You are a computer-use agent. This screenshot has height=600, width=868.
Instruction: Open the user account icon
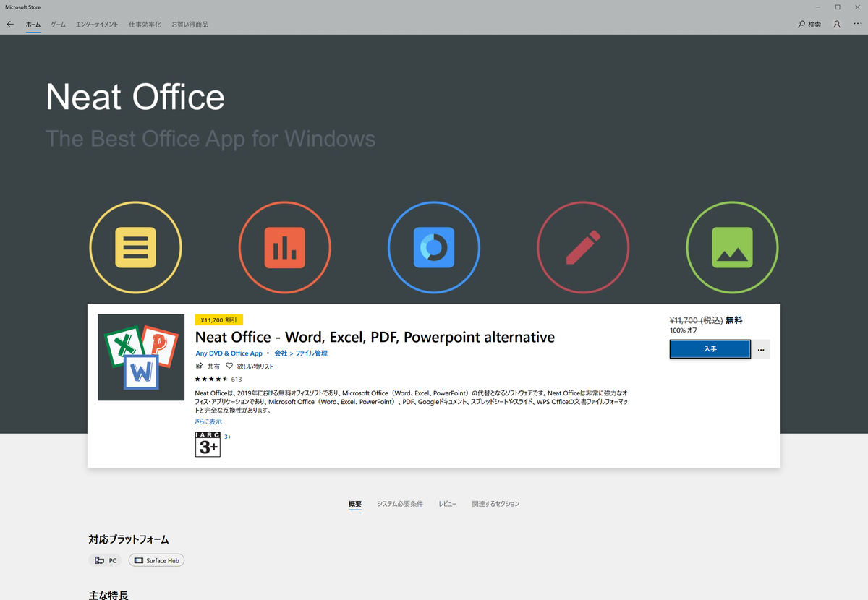[x=837, y=25]
